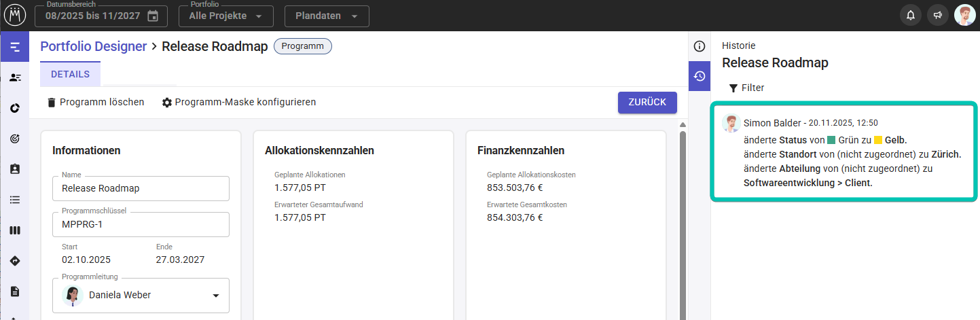Open the info panel icon
This screenshot has width=980, height=320.
click(x=700, y=46)
